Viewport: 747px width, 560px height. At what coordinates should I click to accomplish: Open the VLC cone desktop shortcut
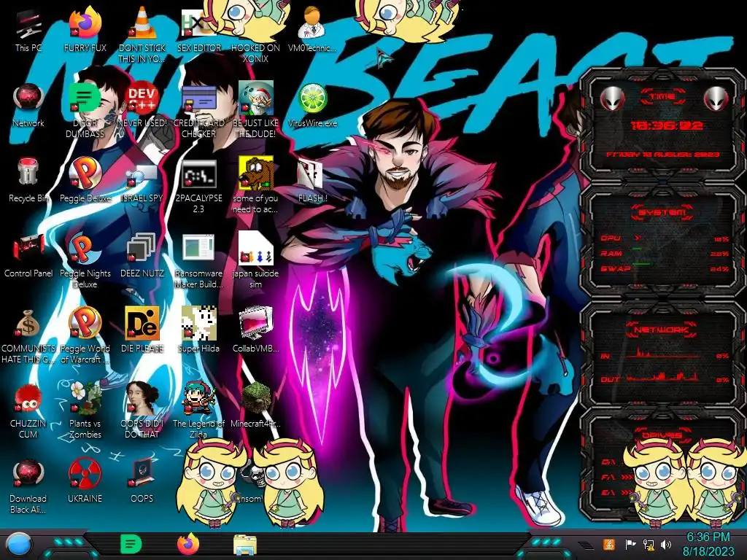tap(142, 34)
